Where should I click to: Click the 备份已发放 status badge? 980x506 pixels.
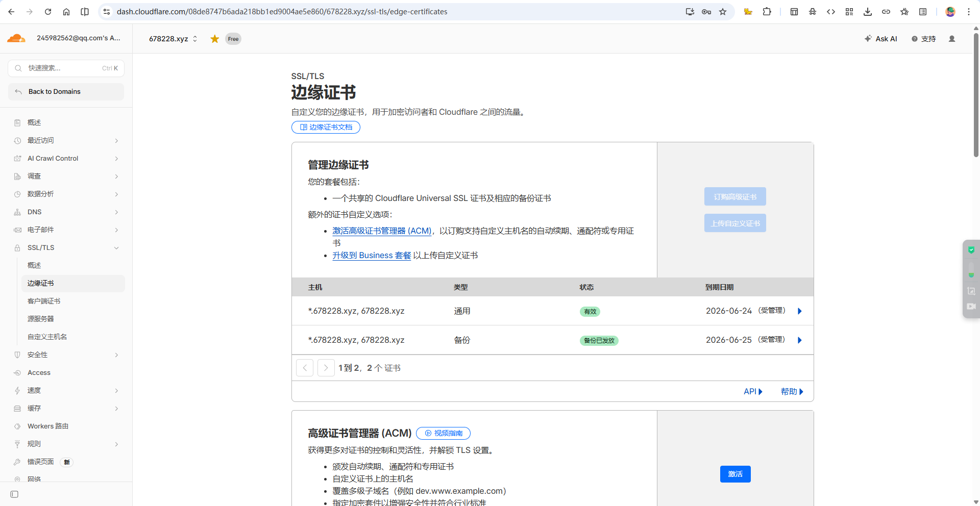click(x=599, y=340)
